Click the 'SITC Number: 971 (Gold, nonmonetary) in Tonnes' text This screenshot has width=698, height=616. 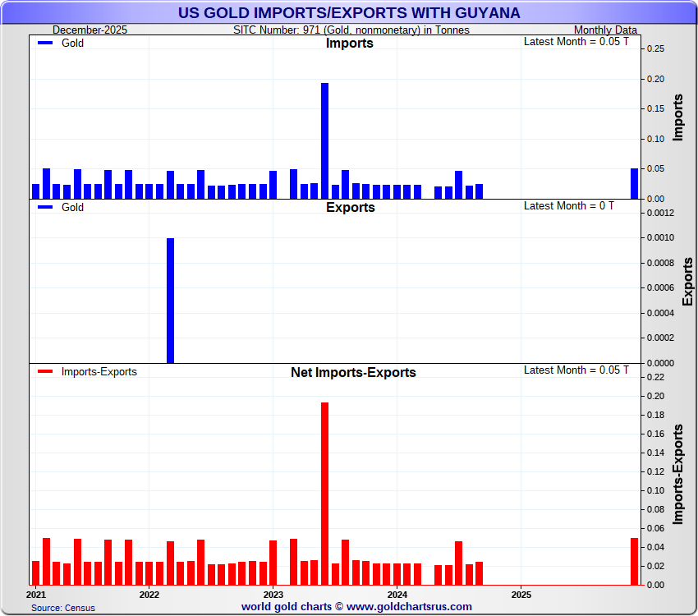tap(351, 30)
